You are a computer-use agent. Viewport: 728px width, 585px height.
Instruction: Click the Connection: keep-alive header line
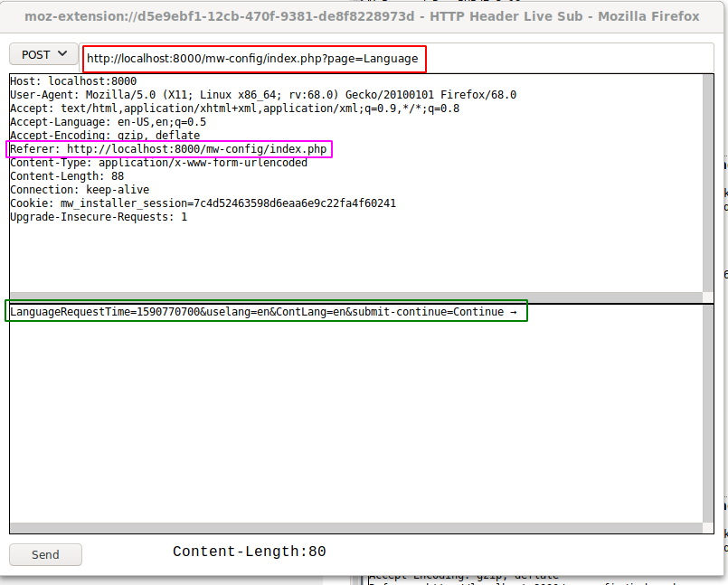(80, 190)
